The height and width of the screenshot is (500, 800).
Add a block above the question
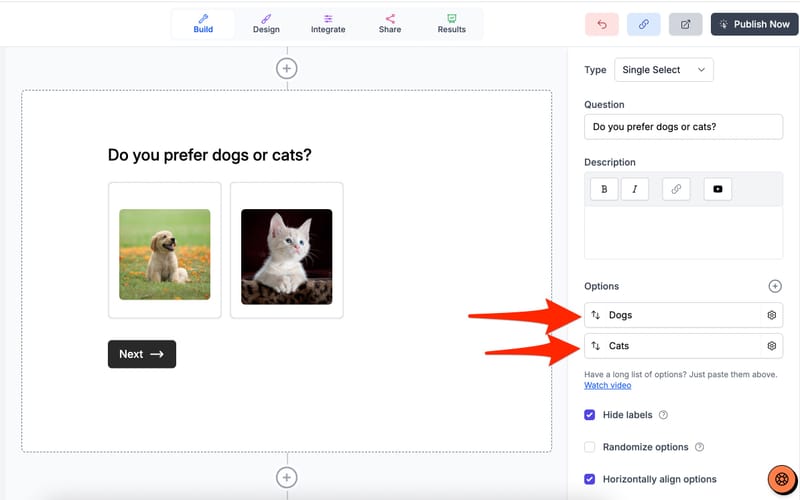coord(287,68)
